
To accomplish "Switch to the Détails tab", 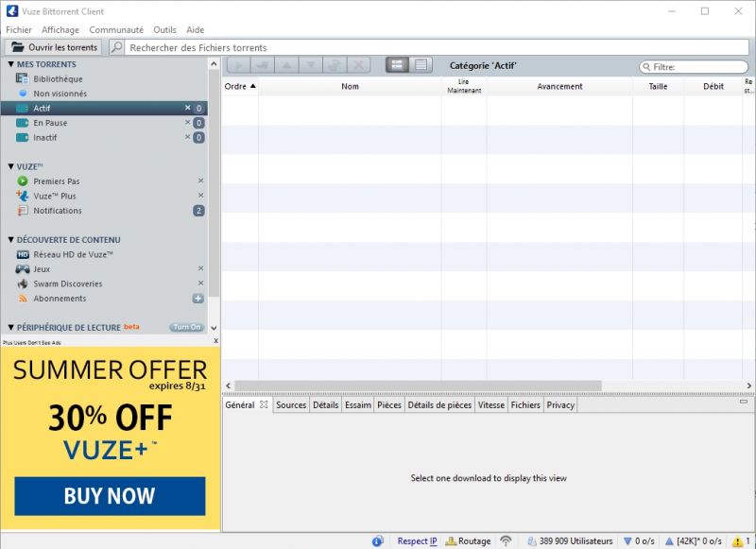I will pos(325,404).
